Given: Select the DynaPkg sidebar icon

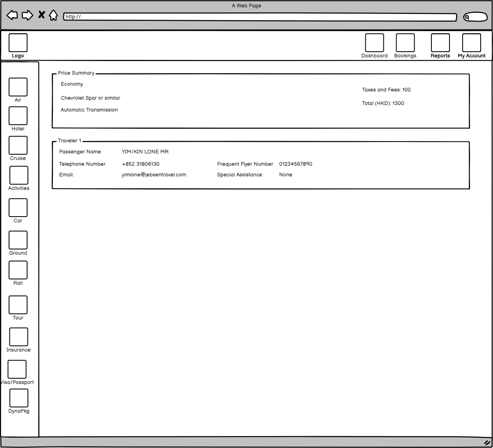Looking at the screenshot, I should pyautogui.click(x=19, y=398).
